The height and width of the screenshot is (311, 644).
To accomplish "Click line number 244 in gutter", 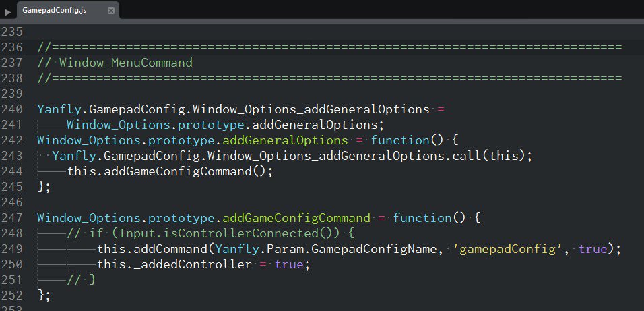I will pyautogui.click(x=11, y=171).
